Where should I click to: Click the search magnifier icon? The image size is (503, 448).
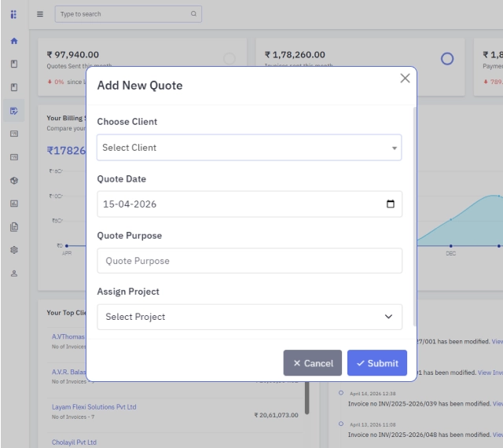(193, 14)
